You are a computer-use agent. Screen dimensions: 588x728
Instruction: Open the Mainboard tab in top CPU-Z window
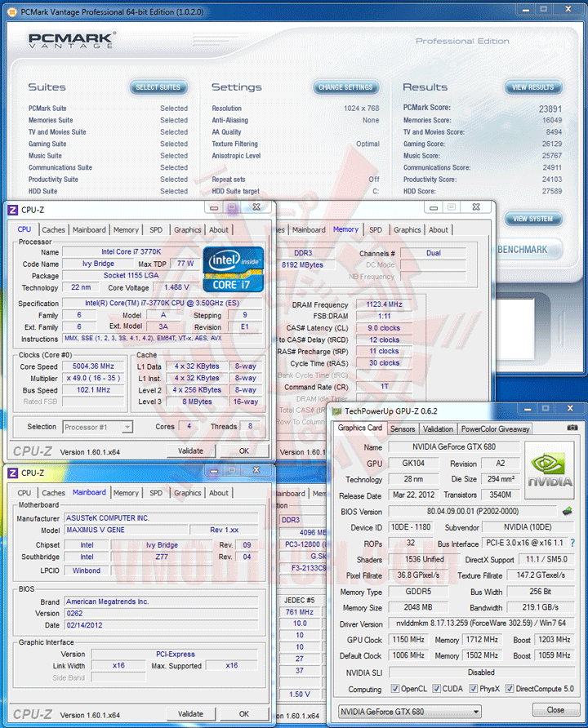[89, 230]
